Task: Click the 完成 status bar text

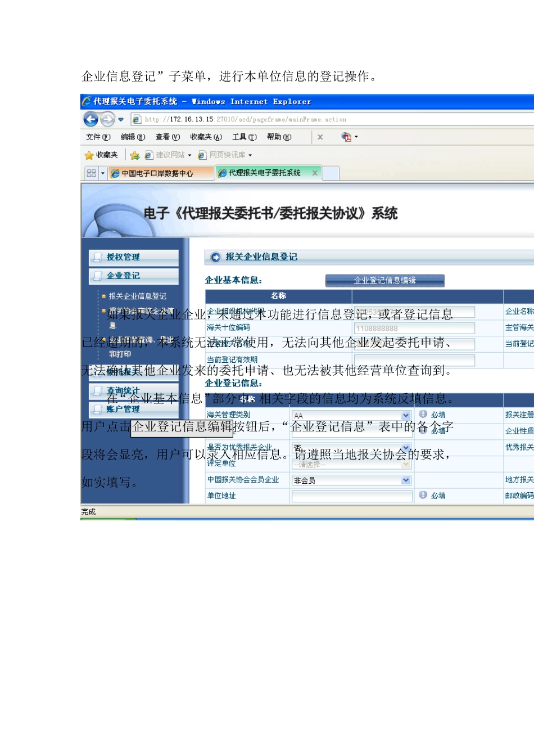Action: coord(88,512)
